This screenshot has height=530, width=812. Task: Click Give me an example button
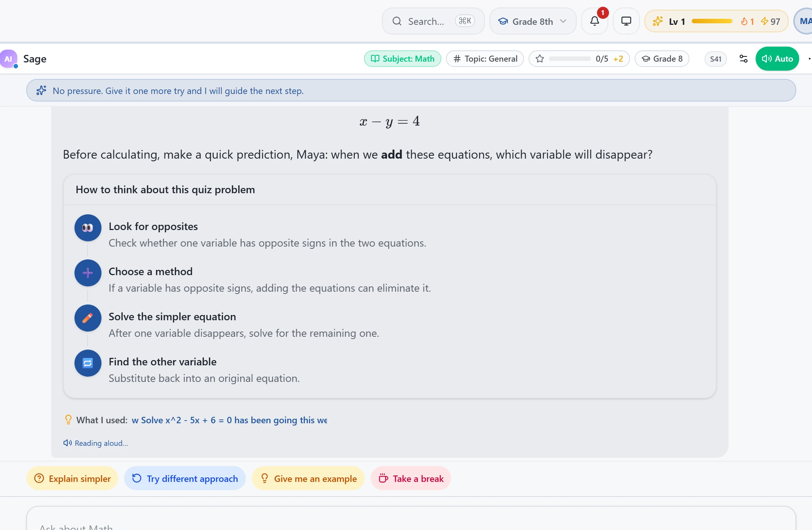308,479
